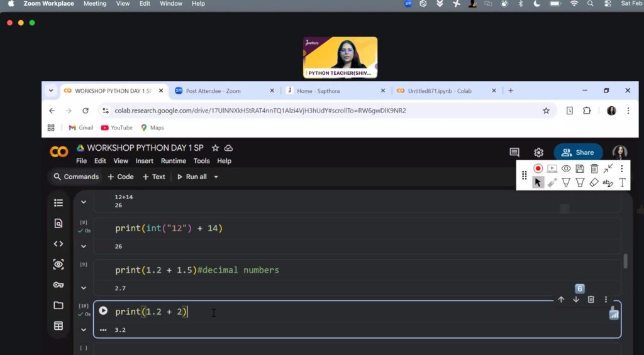644x355 pixels.
Task: Click the notebook vertical scrollbar thumb
Action: [x=625, y=261]
